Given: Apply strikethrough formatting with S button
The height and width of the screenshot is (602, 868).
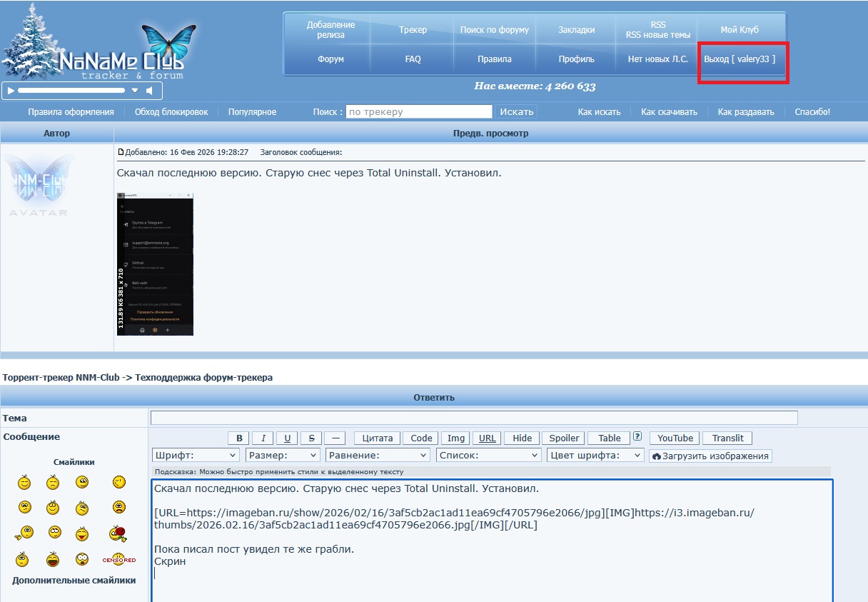Looking at the screenshot, I should (311, 438).
